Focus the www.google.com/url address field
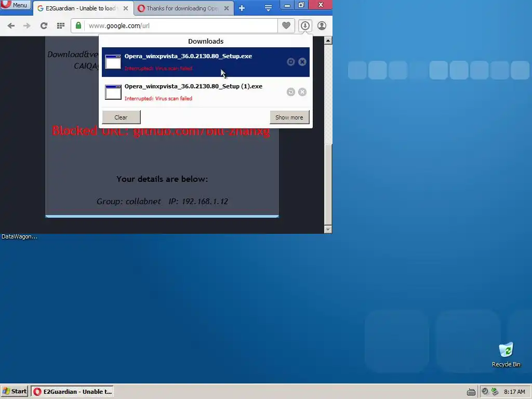The width and height of the screenshot is (532, 399). pos(180,26)
